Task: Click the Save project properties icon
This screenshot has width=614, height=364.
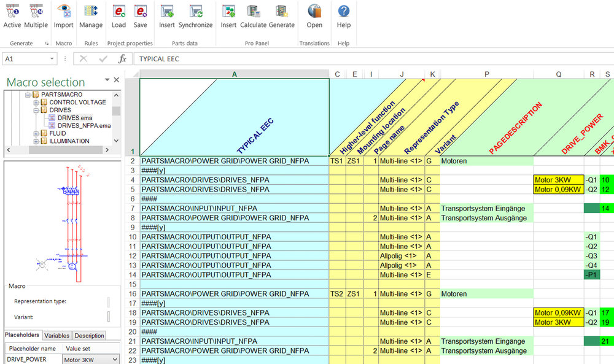Action: click(x=141, y=17)
